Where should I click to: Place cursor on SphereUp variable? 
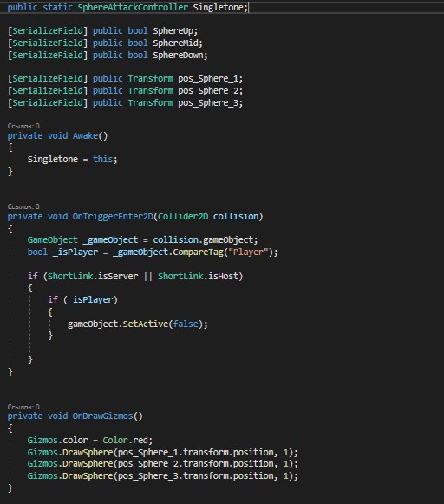tap(173, 31)
